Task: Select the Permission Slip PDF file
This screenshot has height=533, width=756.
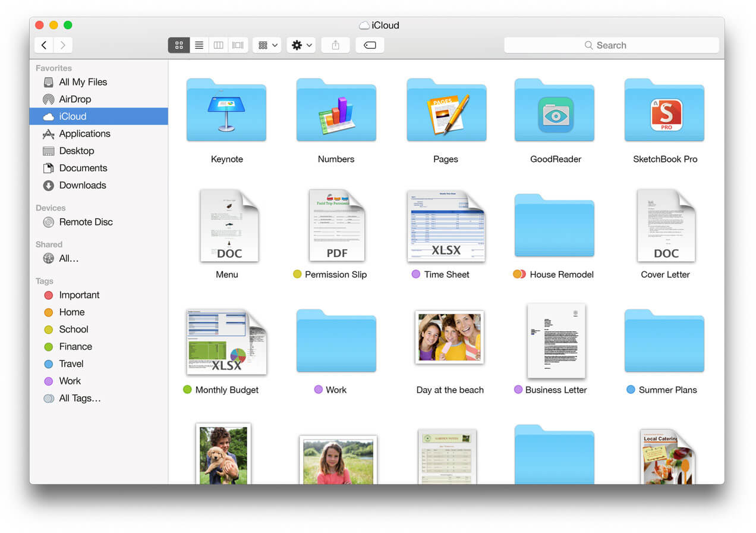Action: coord(336,227)
